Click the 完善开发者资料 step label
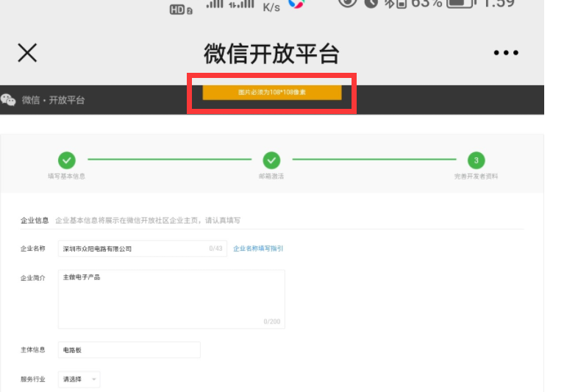567x392 pixels. pyautogui.click(x=477, y=177)
